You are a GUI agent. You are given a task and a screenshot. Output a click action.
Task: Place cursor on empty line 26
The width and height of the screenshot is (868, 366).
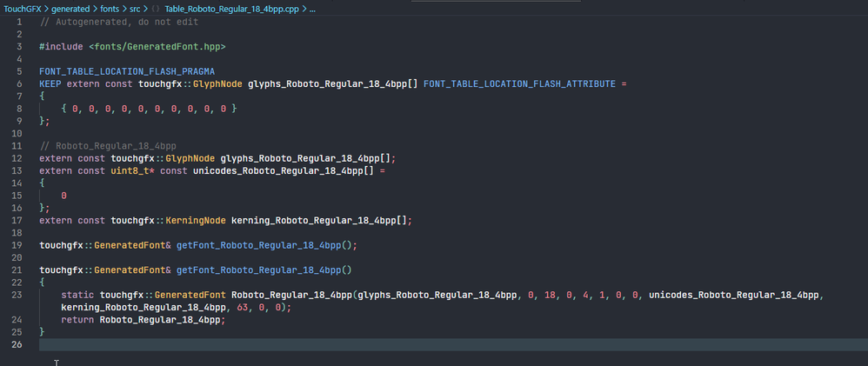coord(453,344)
